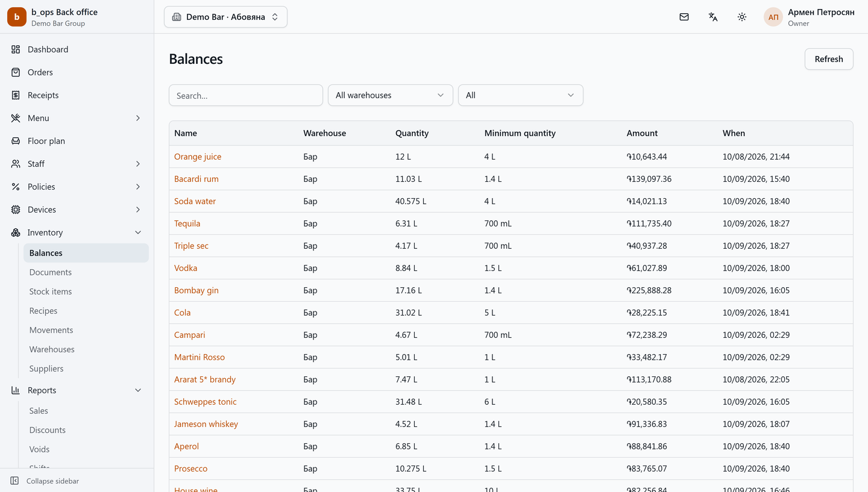Click the Devices chip icon

click(16, 210)
